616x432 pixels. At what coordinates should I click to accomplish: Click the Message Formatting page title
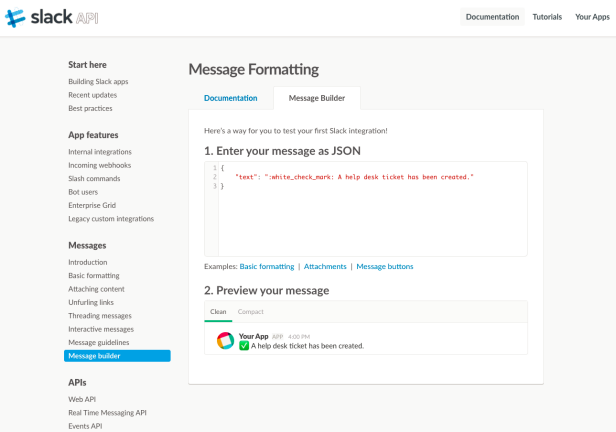[253, 70]
